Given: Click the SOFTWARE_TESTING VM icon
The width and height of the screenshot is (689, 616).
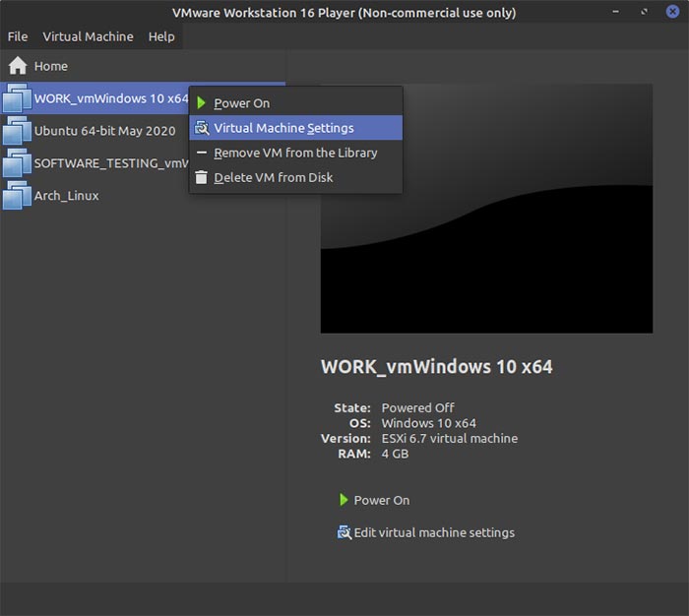Looking at the screenshot, I should pyautogui.click(x=17, y=163).
